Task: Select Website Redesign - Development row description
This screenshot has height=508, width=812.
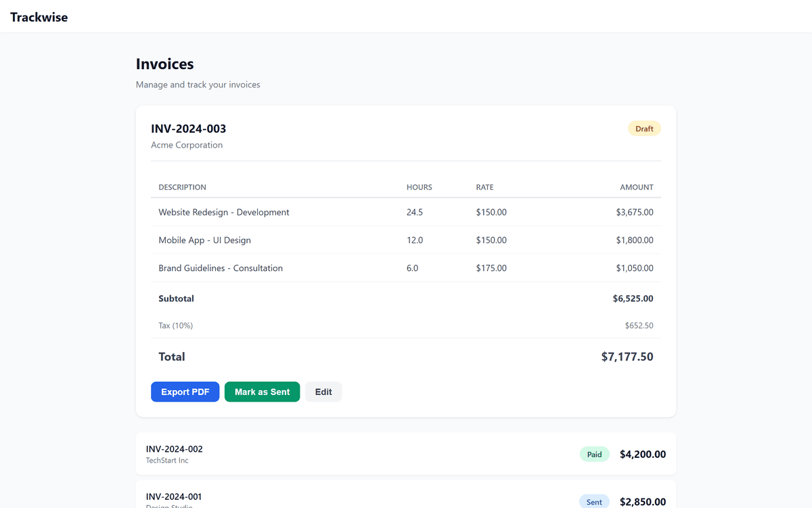Action: point(224,212)
